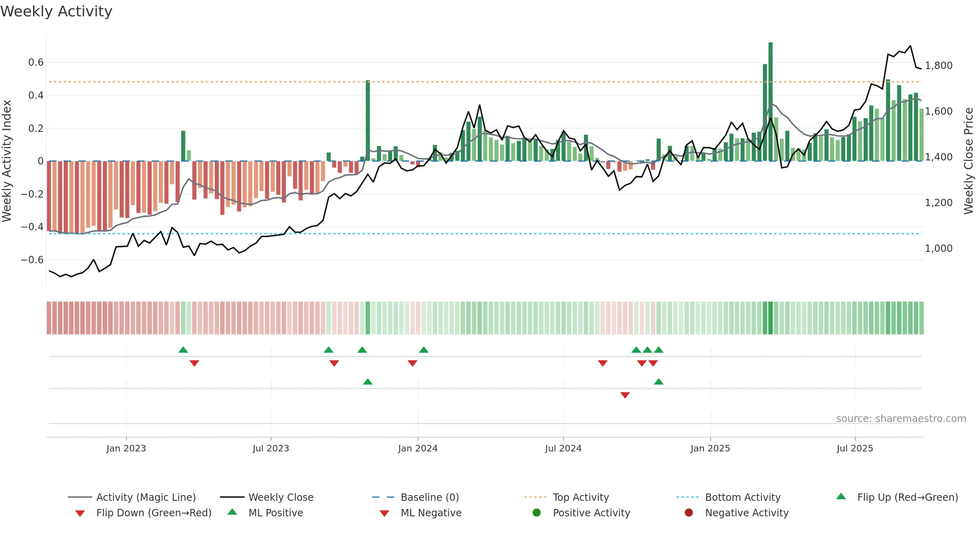The image size is (980, 551).
Task: Click the Top Activity legend line icon
Action: click(x=535, y=497)
